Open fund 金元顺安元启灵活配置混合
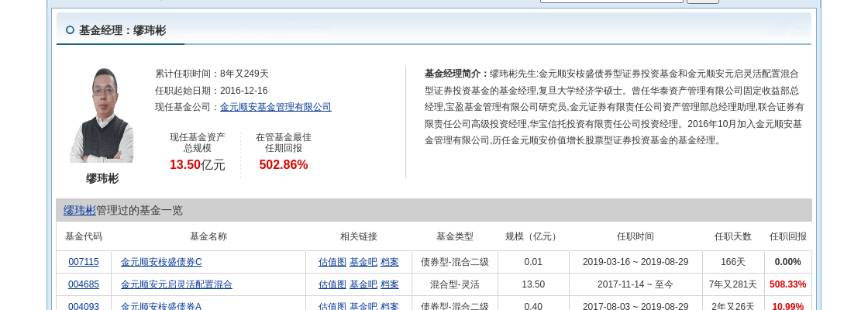The image size is (868, 310). 177,284
